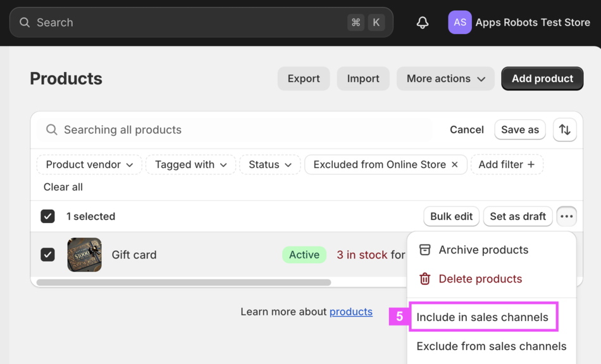Click the trash icon beside Delete products

(425, 279)
